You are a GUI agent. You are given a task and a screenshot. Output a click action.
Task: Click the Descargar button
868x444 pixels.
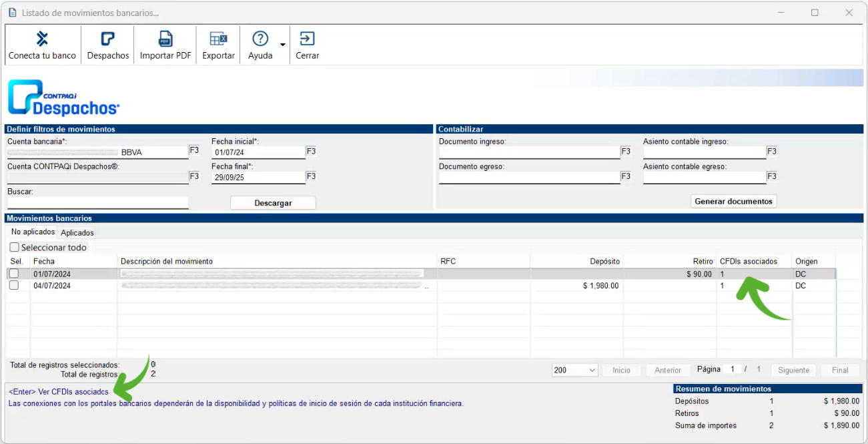click(273, 203)
